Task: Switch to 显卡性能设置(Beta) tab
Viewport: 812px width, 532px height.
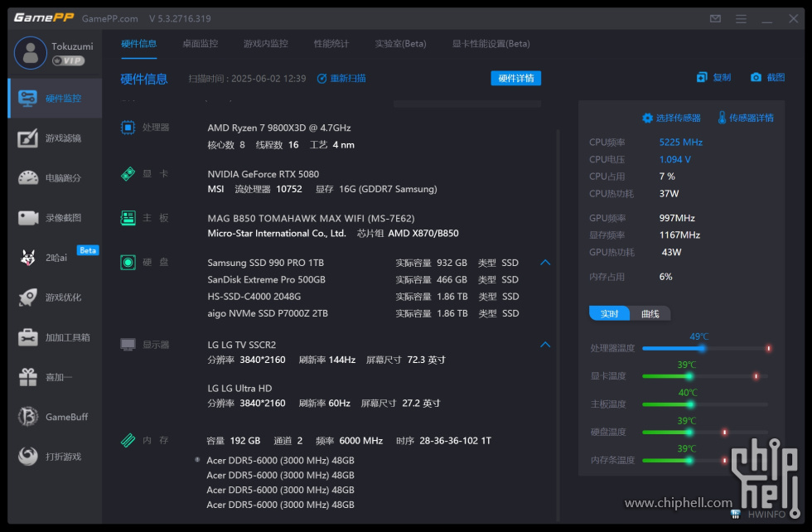Action: (x=491, y=44)
